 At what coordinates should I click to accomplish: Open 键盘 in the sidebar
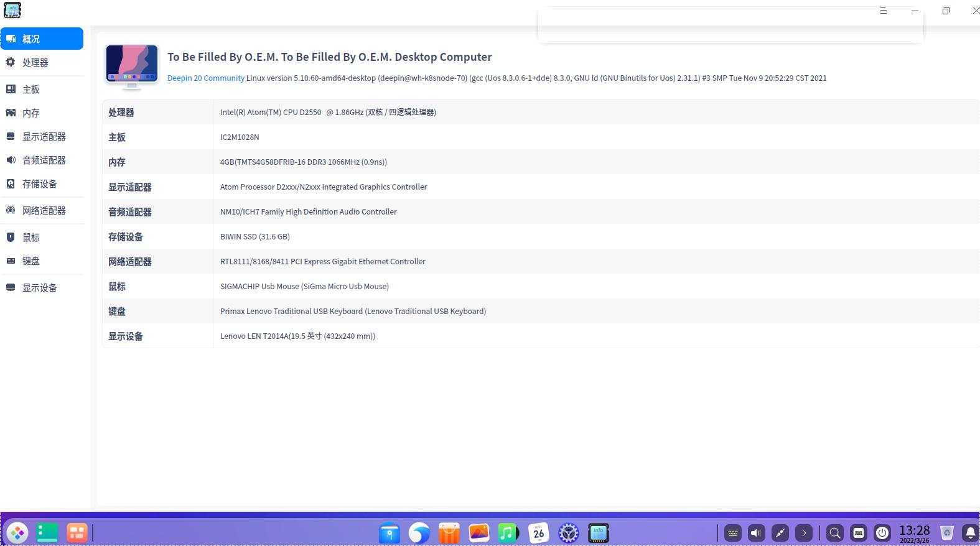coord(42,261)
